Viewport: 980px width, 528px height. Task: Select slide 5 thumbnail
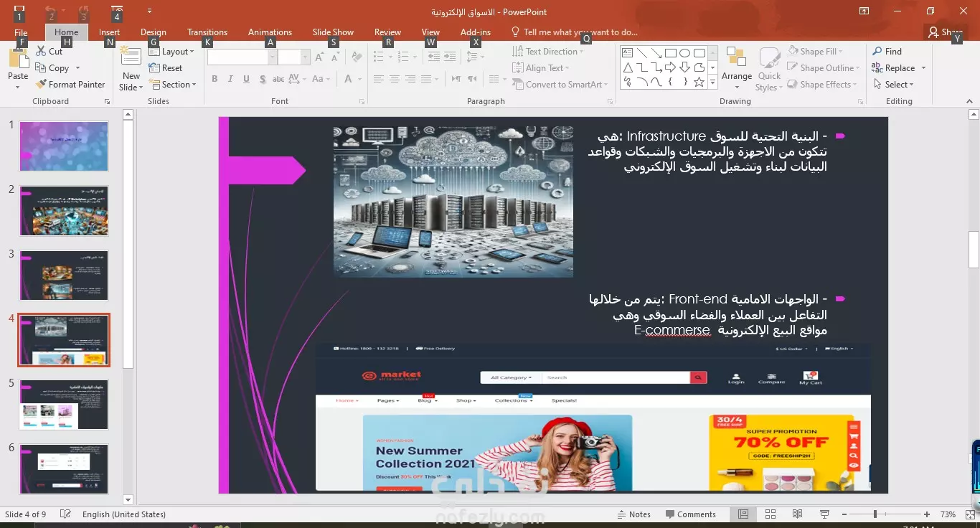(64, 405)
